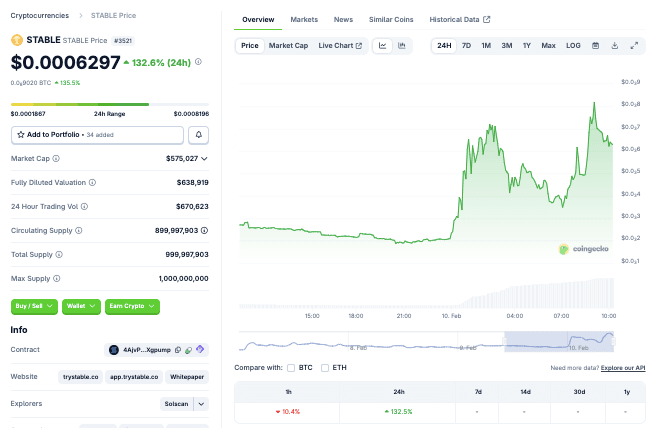Click the #3521 rank badge
The width and height of the screenshot is (663, 428).
pos(123,41)
